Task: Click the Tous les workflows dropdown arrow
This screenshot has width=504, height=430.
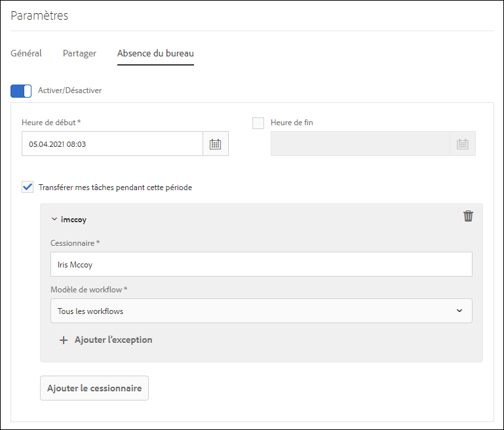Action: pos(459,311)
